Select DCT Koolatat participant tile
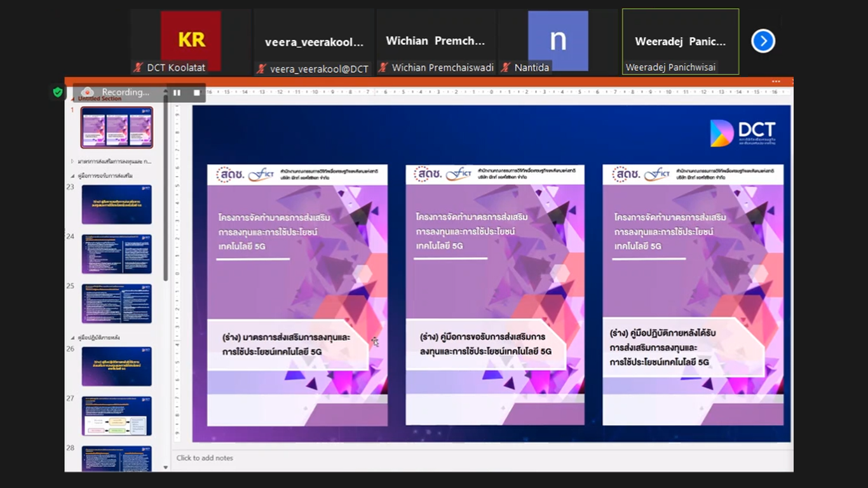 pyautogui.click(x=191, y=42)
